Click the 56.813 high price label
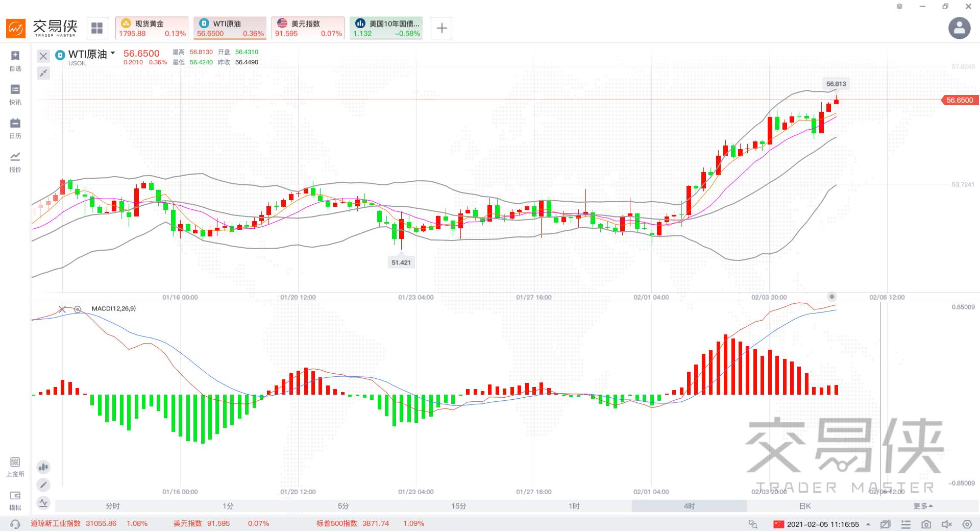This screenshot has height=531, width=980. (836, 84)
